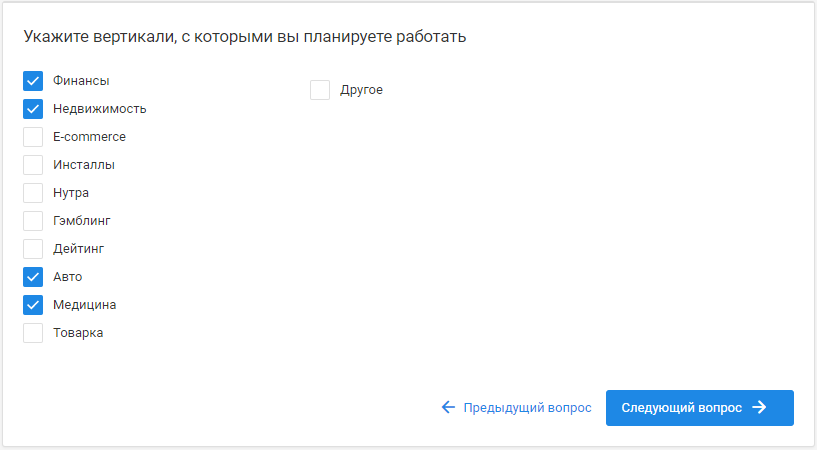Image resolution: width=817 pixels, height=450 pixels.
Task: Click the Финансы label text
Action: [81, 81]
